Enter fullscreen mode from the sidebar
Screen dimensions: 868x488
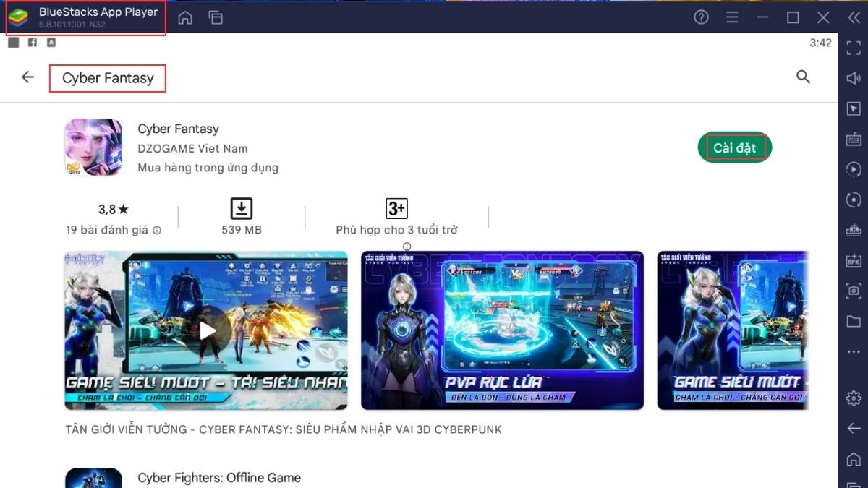tap(854, 47)
